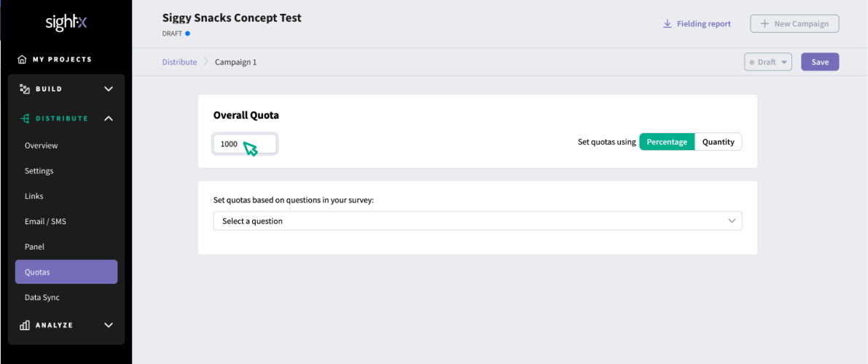Click the plus icon for New Campaign
Viewport: 868px width, 364px height.
765,24
